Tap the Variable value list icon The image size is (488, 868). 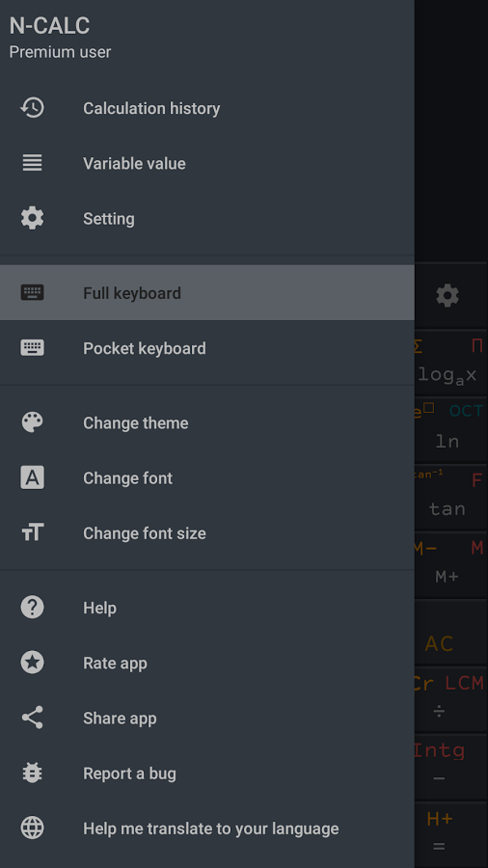(x=32, y=163)
